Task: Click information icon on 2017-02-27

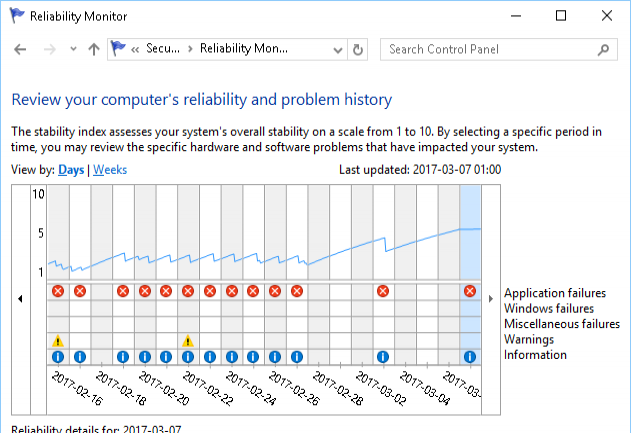Action: [x=297, y=357]
